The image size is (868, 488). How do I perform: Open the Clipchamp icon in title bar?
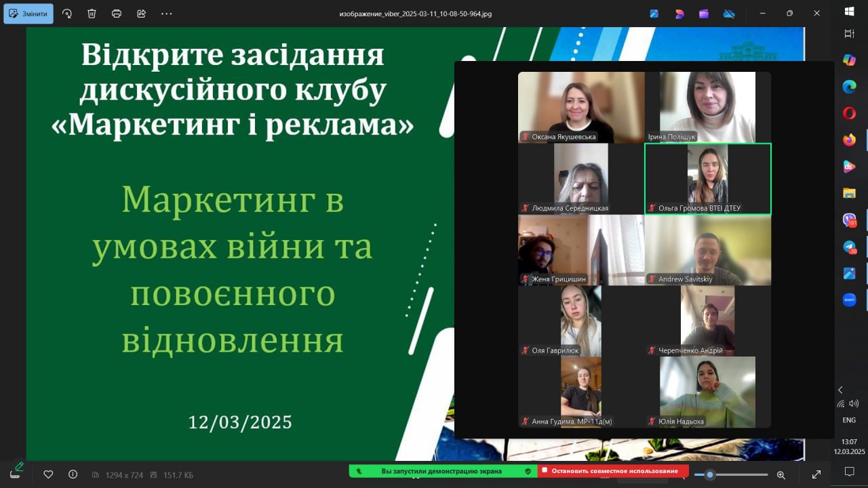point(704,14)
